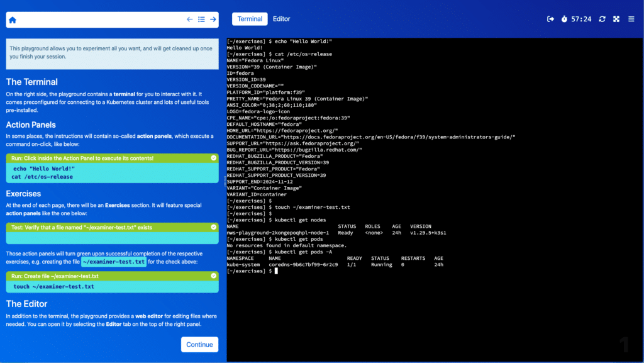Click checkmark on Create file action panel
Screen dimensions: 644x363
pos(213,276)
